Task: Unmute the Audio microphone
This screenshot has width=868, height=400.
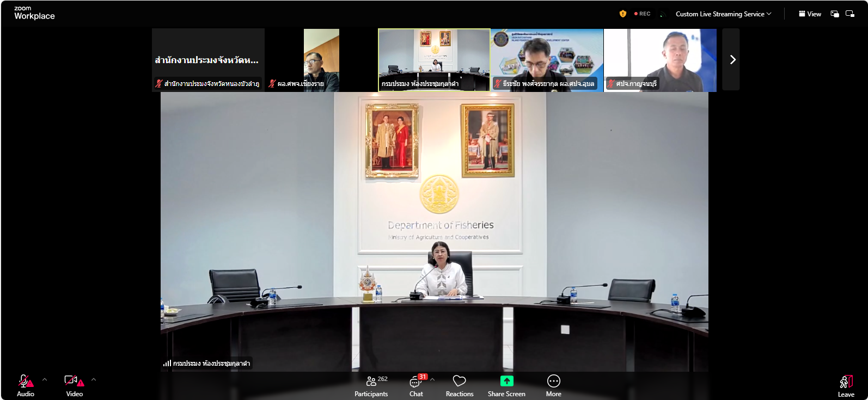Action: click(25, 381)
